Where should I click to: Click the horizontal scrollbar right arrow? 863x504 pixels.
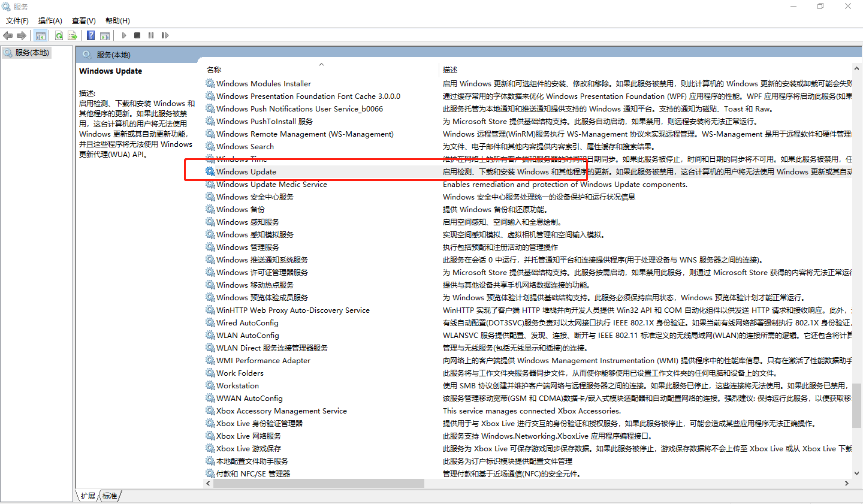point(847,483)
